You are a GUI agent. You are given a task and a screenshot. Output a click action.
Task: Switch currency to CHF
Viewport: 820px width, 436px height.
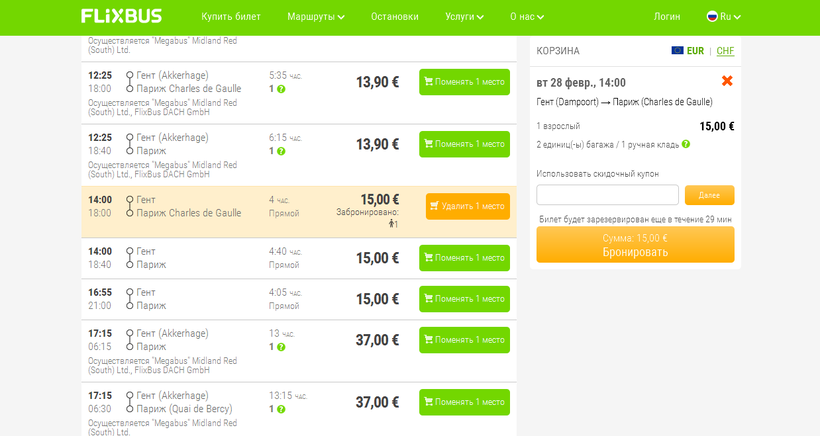[x=725, y=51]
